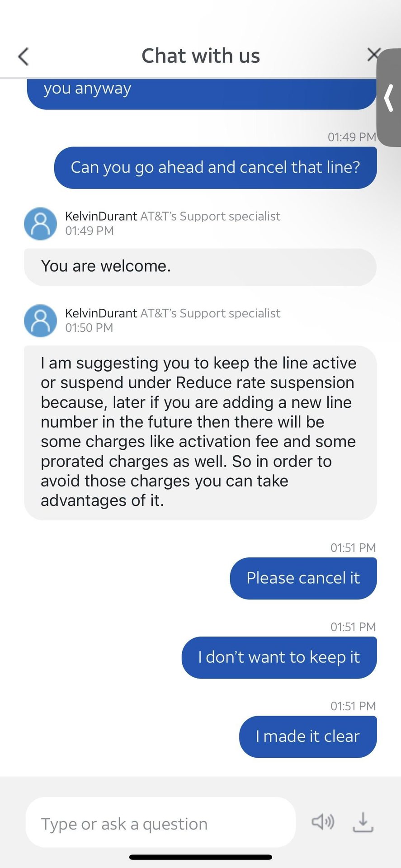Tap the 01:51 PM timestamp above 'Please cancel it'
Screen dimensions: 401x868
(353, 547)
